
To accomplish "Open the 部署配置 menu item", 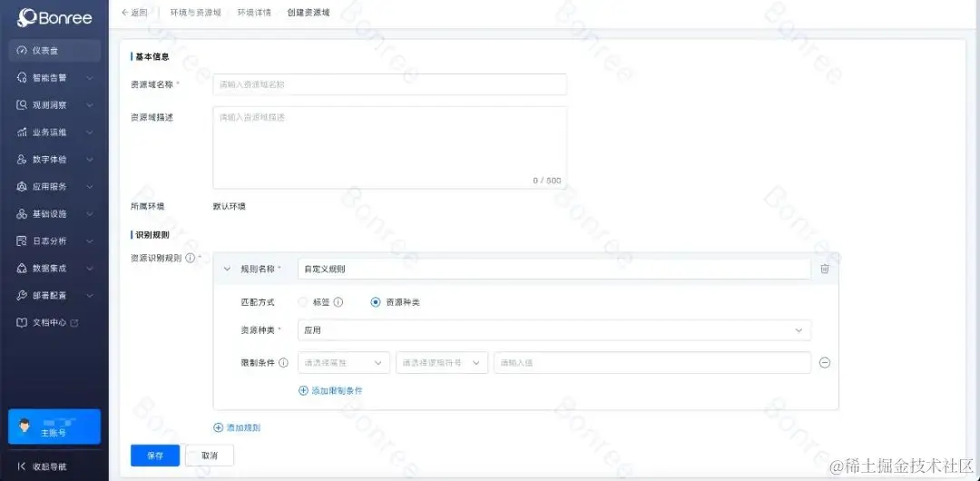I will pos(54,295).
